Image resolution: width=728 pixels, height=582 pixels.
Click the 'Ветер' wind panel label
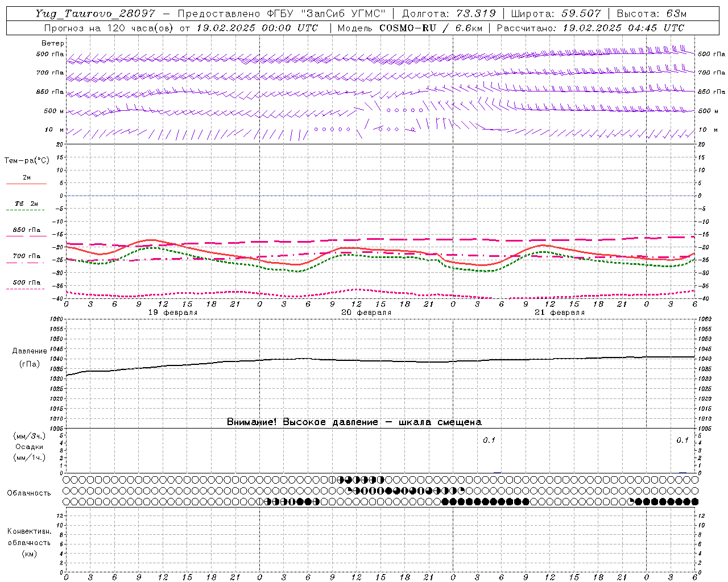[x=52, y=43]
